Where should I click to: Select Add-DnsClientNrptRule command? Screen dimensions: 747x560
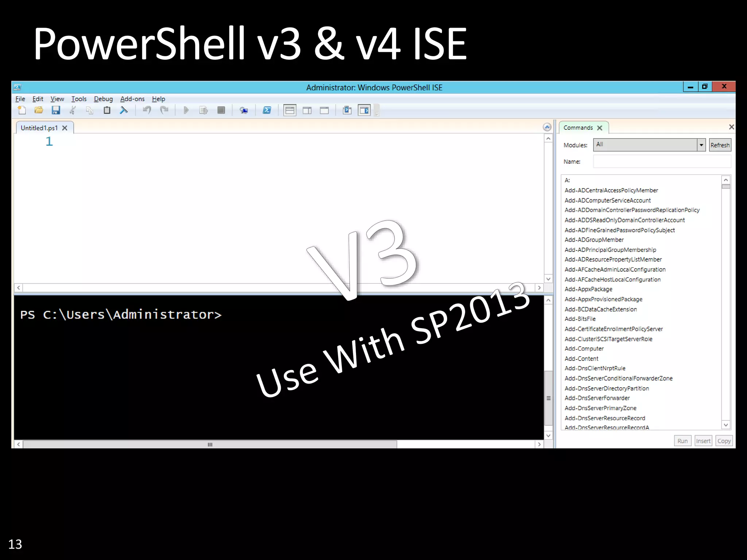click(595, 368)
